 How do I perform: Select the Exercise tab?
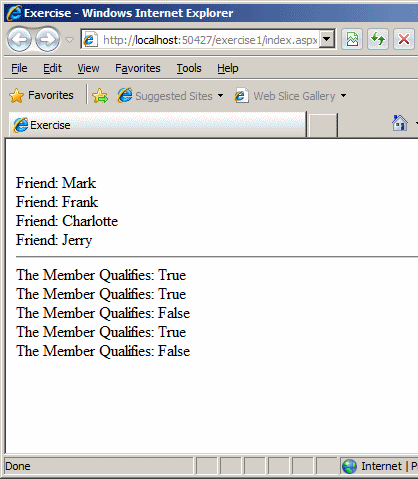click(x=157, y=125)
